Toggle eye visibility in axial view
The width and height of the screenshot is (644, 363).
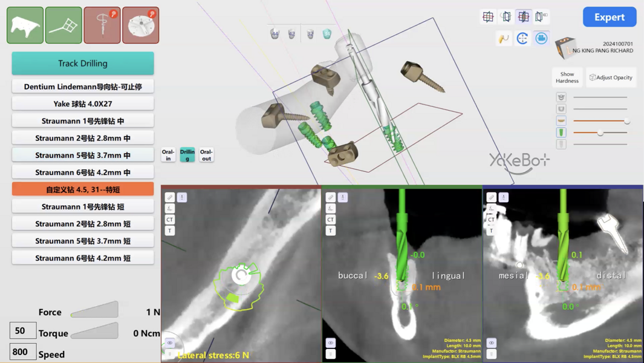pyautogui.click(x=170, y=343)
